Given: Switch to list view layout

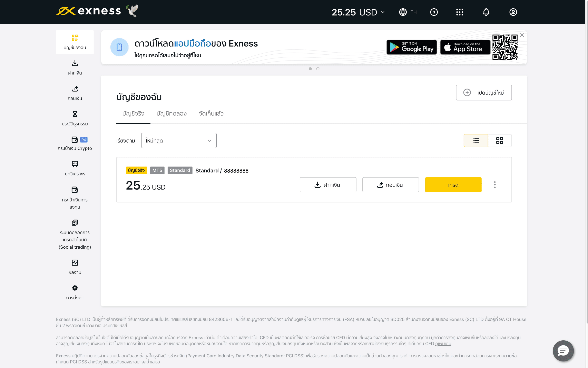Looking at the screenshot, I should point(476,140).
